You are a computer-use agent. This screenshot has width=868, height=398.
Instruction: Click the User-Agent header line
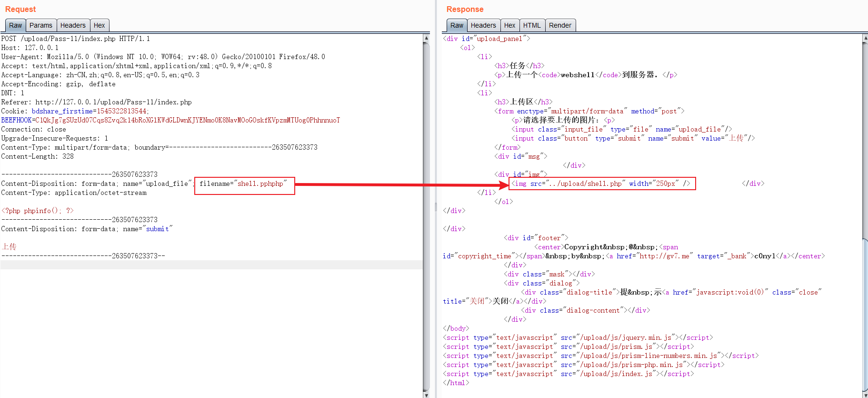point(163,57)
